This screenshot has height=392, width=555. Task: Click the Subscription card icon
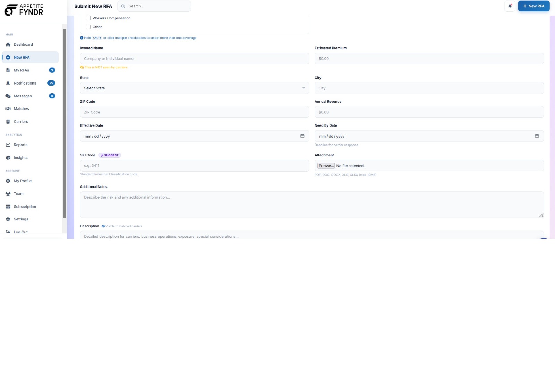(x=8, y=207)
